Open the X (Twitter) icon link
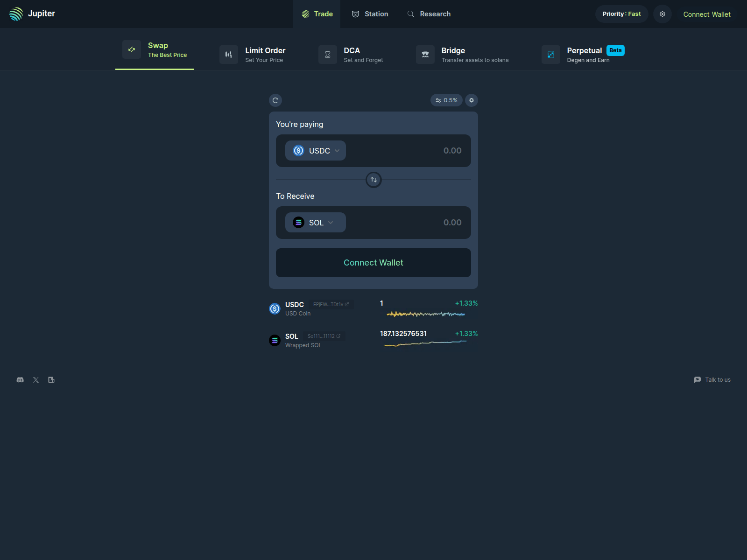This screenshot has height=560, width=747. click(x=36, y=380)
